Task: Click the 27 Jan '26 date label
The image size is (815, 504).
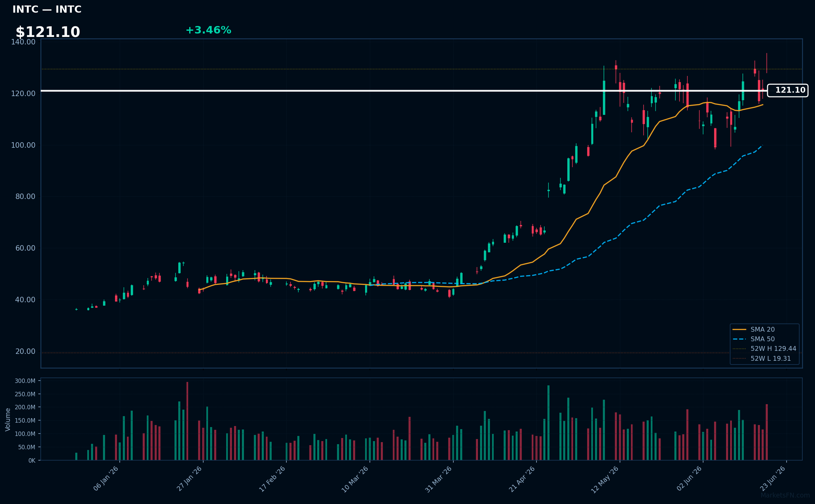Action: [x=189, y=479]
